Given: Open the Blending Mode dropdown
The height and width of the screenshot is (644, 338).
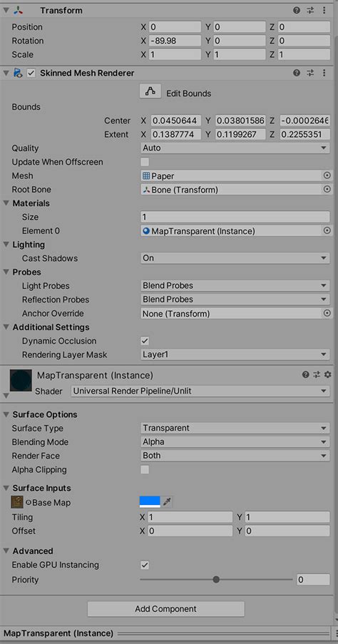Looking at the screenshot, I should (235, 442).
